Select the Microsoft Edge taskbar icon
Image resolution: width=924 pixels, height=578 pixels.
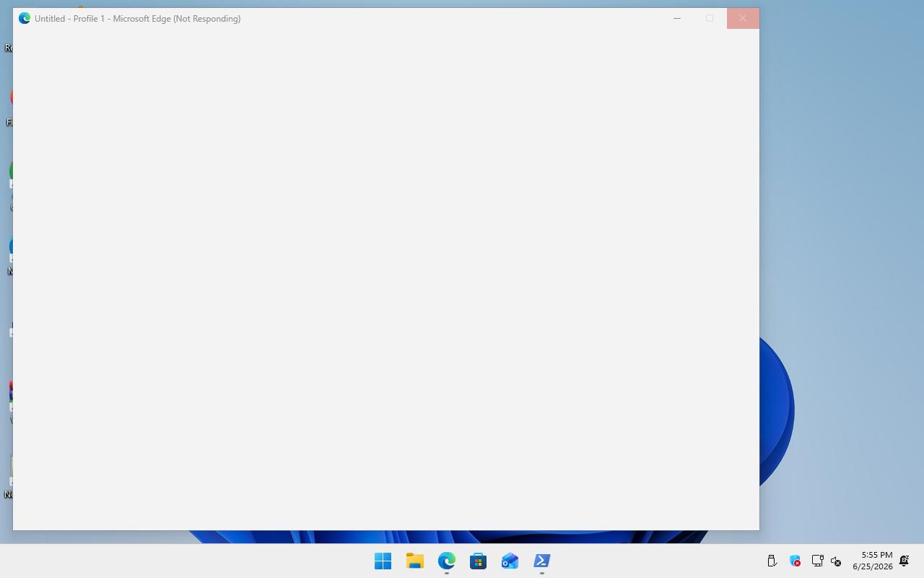pyautogui.click(x=446, y=561)
